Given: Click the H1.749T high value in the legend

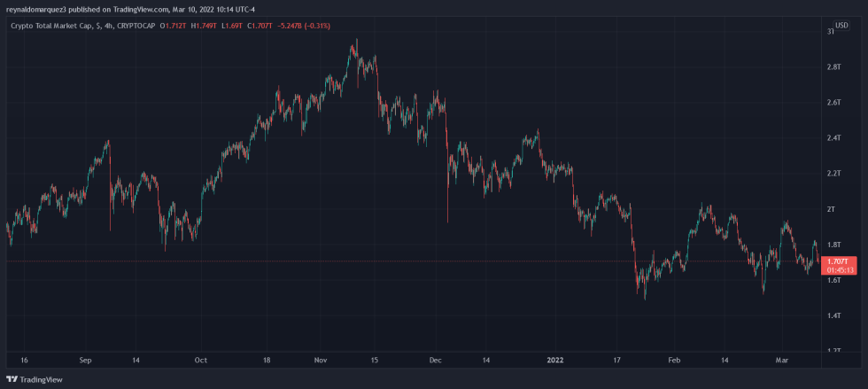Looking at the screenshot, I should pos(205,26).
